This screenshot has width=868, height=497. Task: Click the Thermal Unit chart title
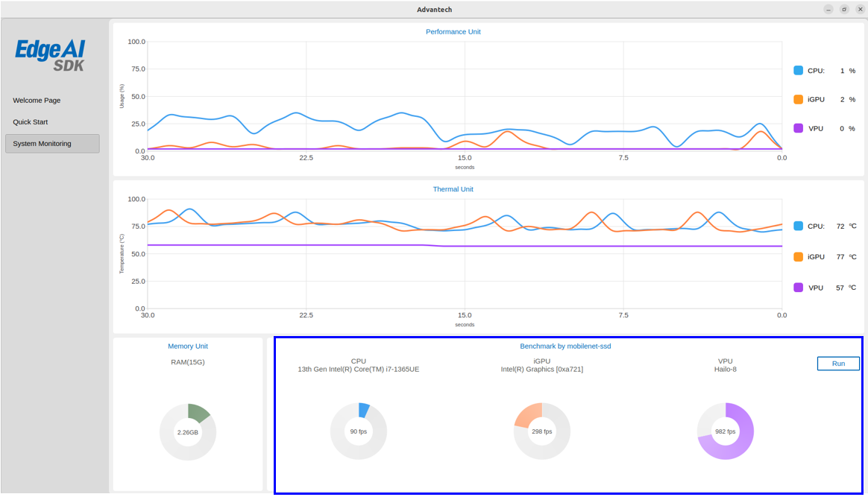coord(453,189)
